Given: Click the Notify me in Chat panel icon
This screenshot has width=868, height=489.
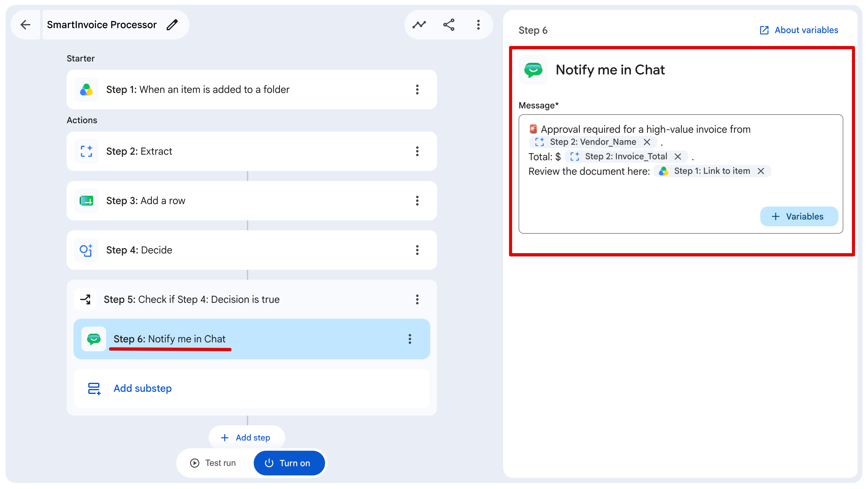Looking at the screenshot, I should coord(533,70).
